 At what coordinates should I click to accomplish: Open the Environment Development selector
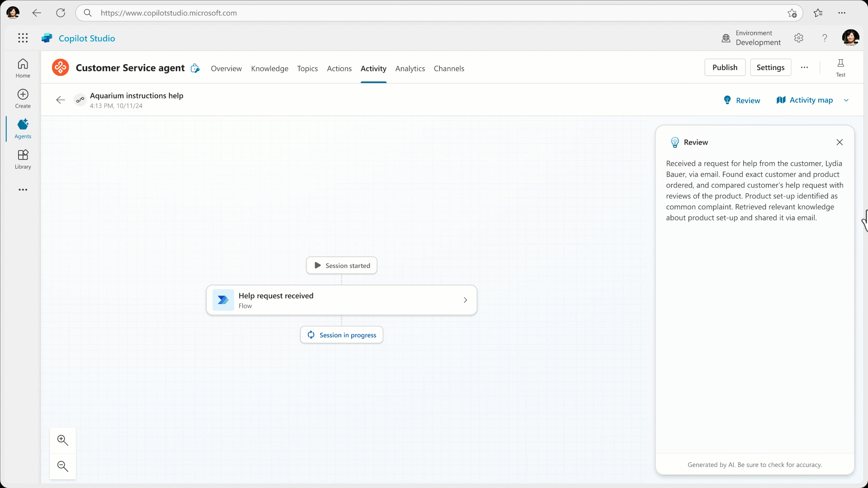pyautogui.click(x=750, y=38)
